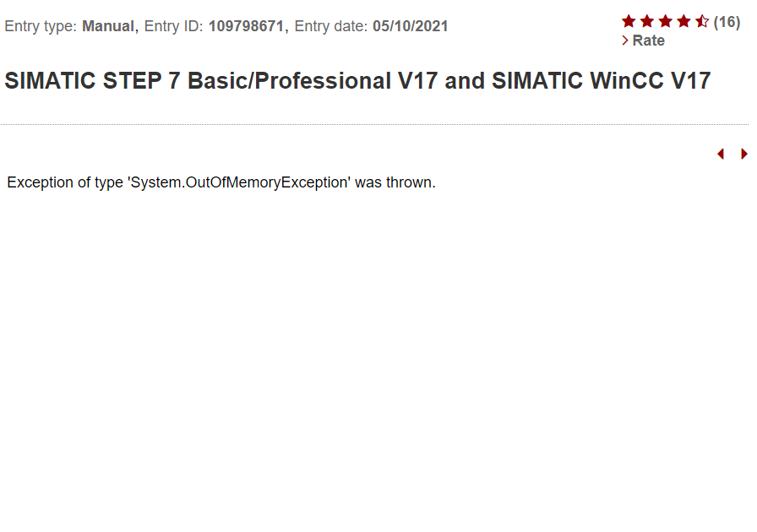The image size is (757, 532).
Task: Open the Rate link
Action: (x=648, y=41)
